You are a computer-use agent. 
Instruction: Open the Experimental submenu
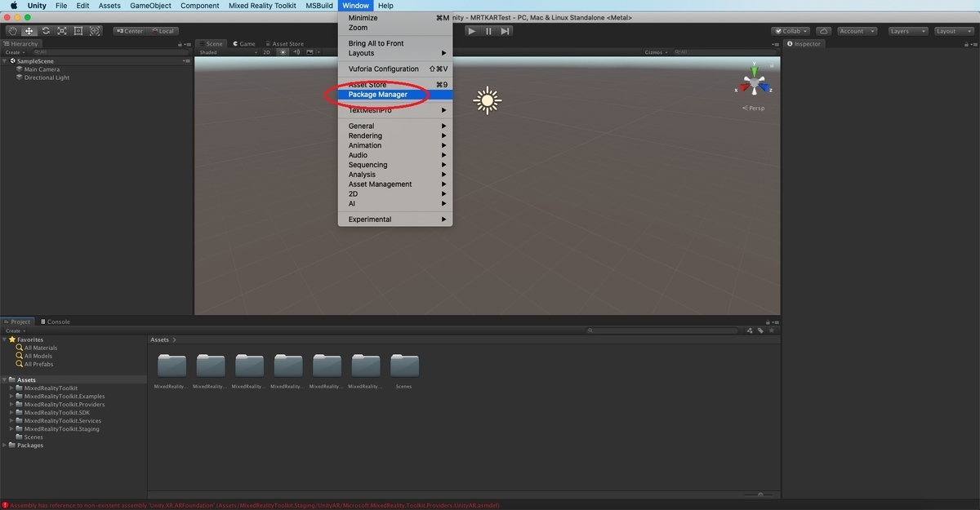[x=395, y=220]
